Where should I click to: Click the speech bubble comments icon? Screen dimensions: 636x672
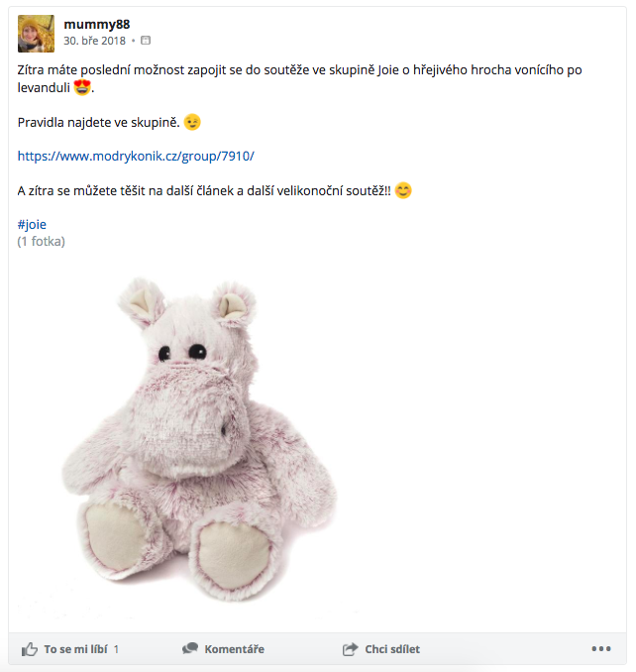tap(190, 648)
